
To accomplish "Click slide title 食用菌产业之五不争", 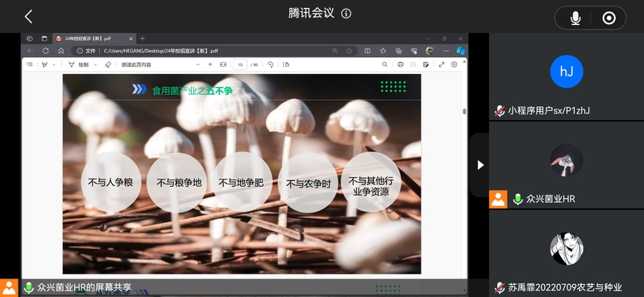I will [x=192, y=90].
